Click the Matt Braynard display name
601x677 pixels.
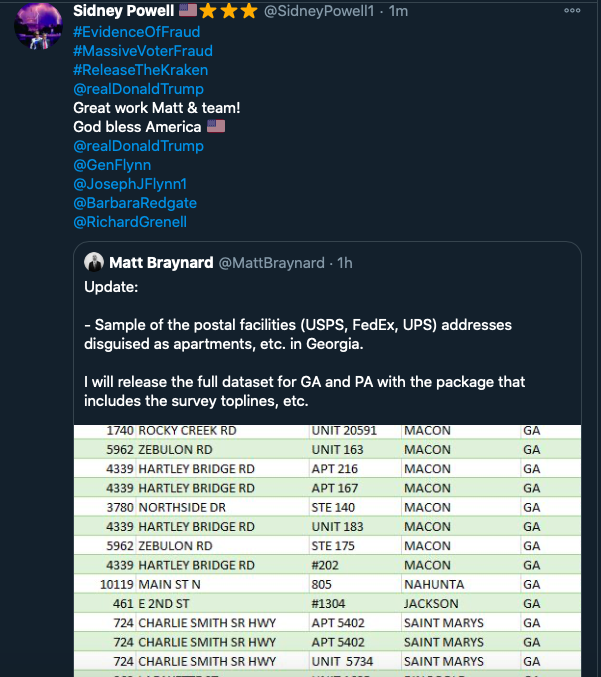(161, 262)
